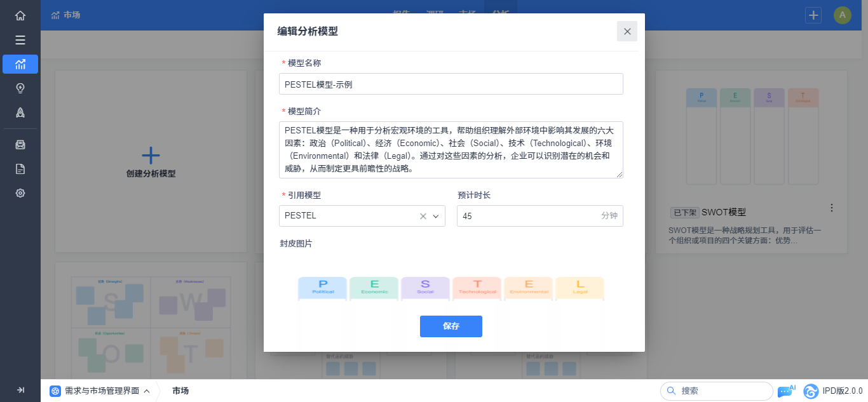Open the hamburger menu in the sidebar
This screenshot has width=868, height=402.
coord(20,40)
